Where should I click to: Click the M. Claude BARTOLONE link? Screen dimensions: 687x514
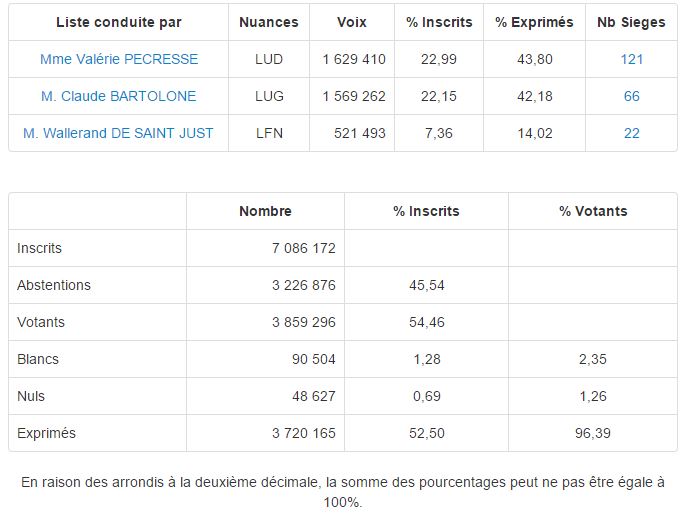119,96
